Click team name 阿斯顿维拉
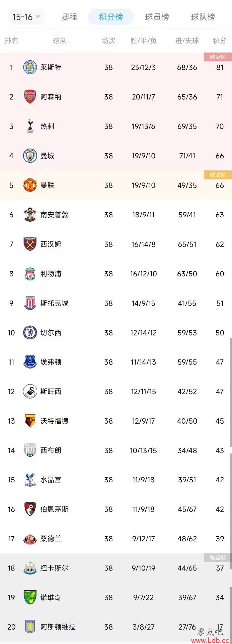 (x=58, y=627)
